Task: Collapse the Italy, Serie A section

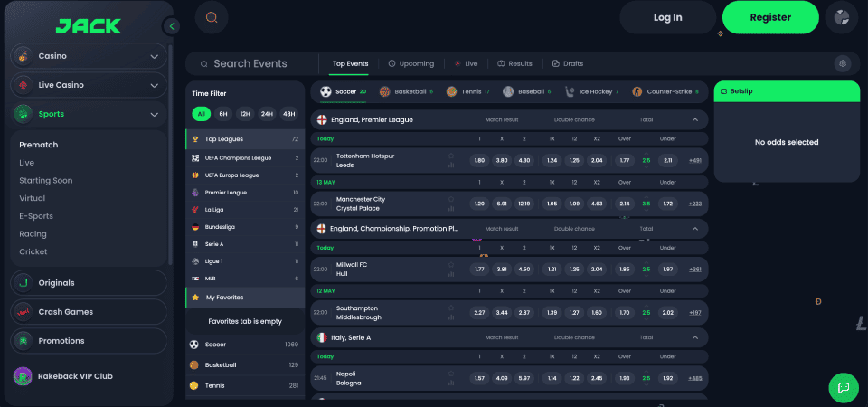Action: [694, 337]
